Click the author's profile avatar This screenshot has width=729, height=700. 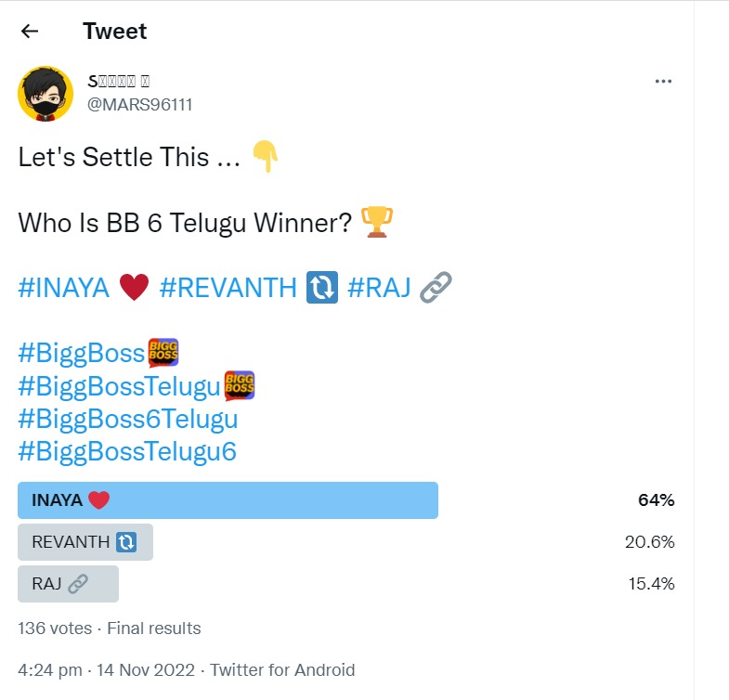[x=46, y=93]
